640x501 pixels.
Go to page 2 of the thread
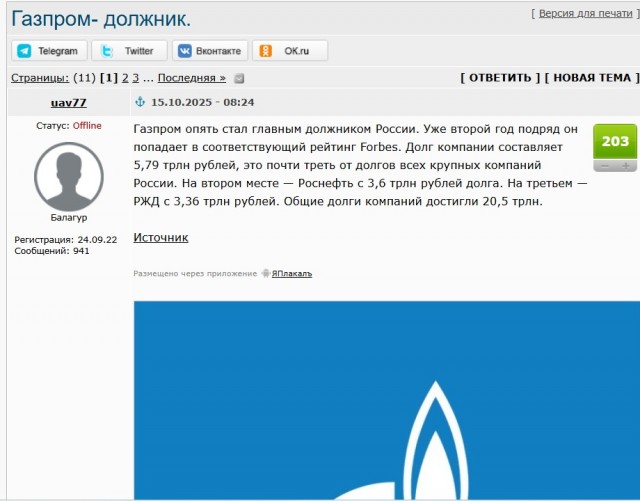point(125,78)
